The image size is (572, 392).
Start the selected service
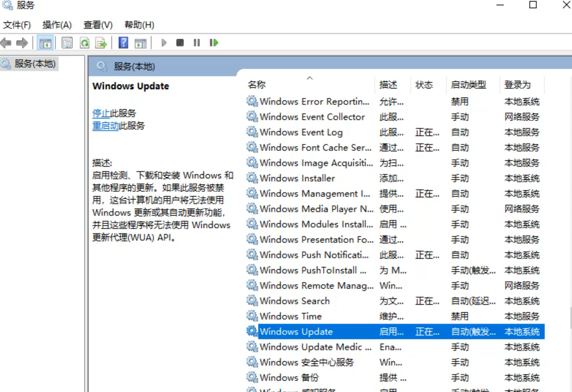(164, 42)
